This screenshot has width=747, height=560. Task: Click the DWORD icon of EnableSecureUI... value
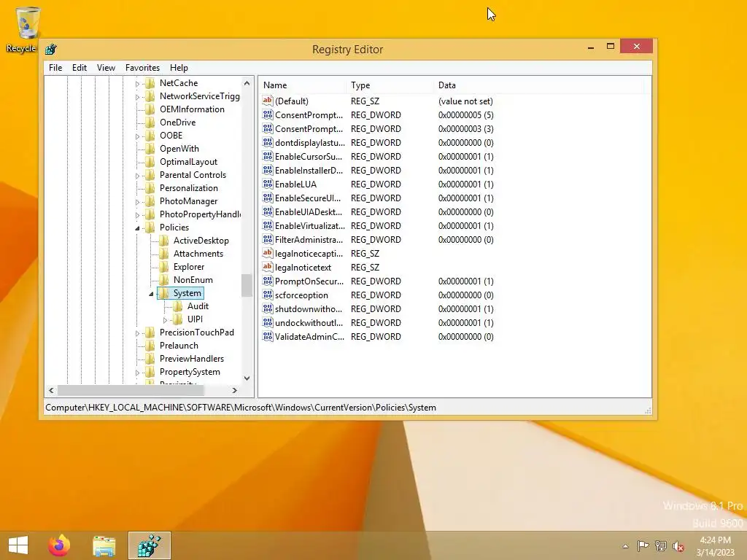click(x=267, y=198)
